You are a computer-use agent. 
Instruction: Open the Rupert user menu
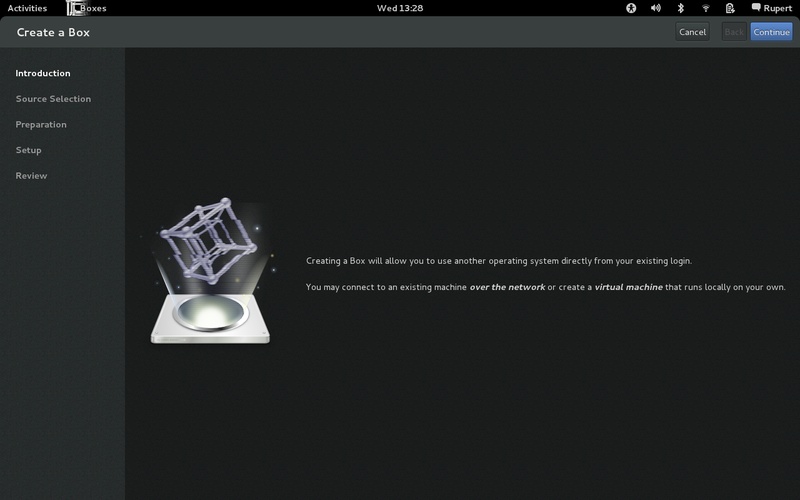[x=778, y=8]
